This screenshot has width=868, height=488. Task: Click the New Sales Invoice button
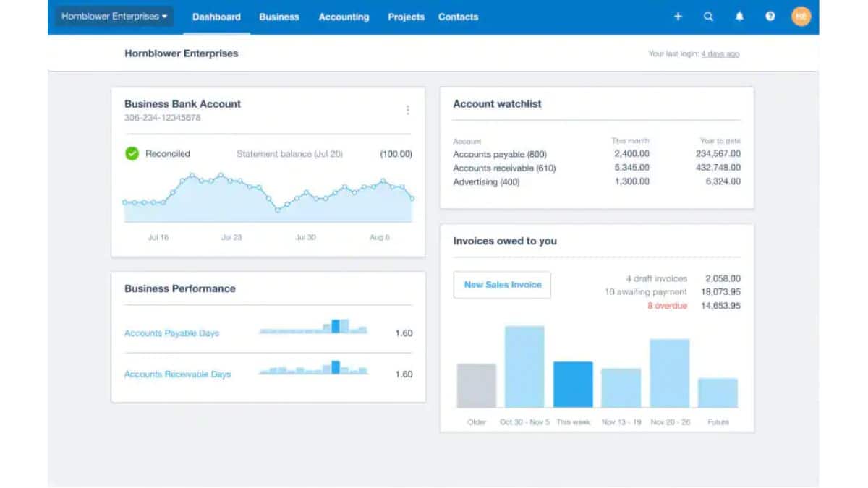(502, 285)
